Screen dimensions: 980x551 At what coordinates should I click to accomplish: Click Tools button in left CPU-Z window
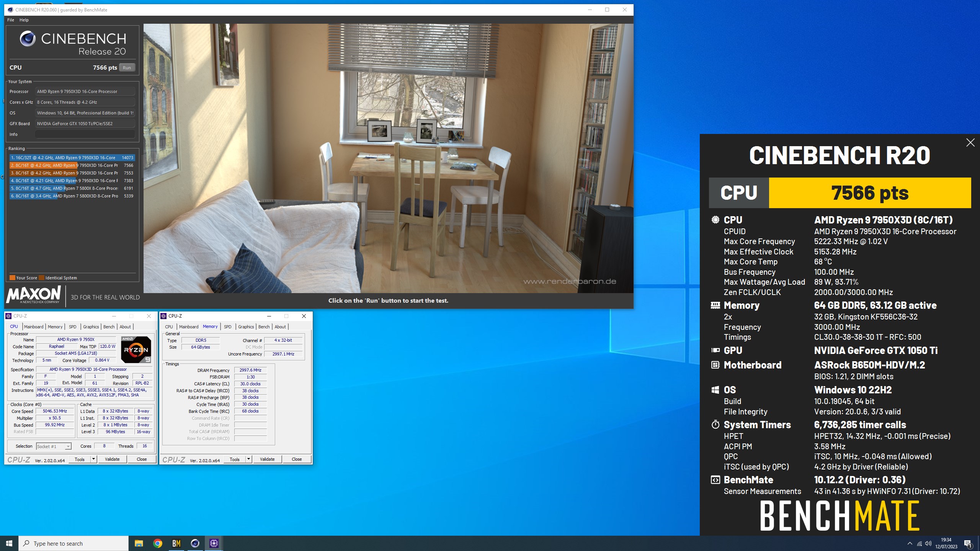[80, 460]
